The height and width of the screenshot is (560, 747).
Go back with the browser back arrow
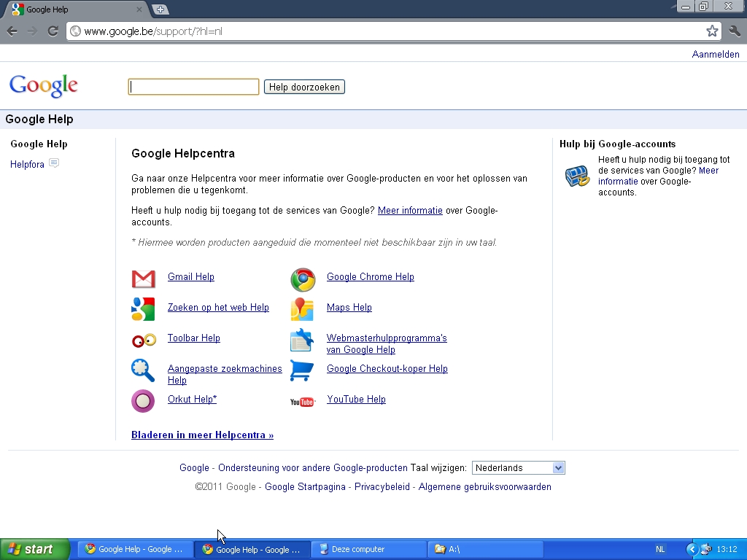pyautogui.click(x=12, y=31)
